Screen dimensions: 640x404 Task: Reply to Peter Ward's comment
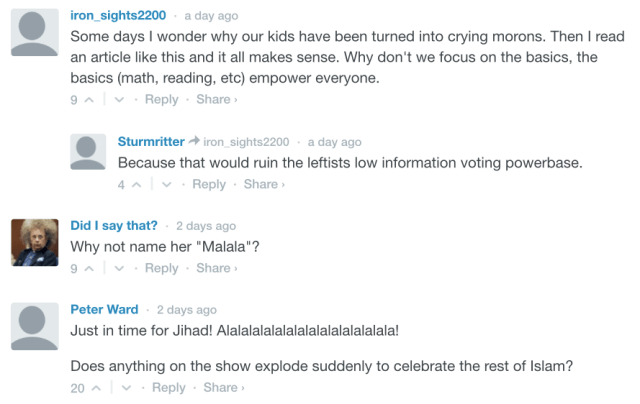(169, 388)
